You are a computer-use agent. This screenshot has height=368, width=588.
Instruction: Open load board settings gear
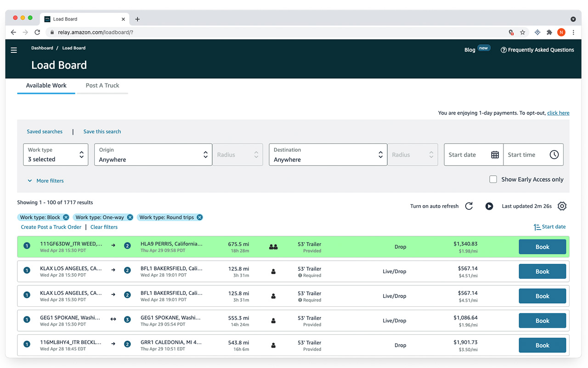pyautogui.click(x=562, y=206)
